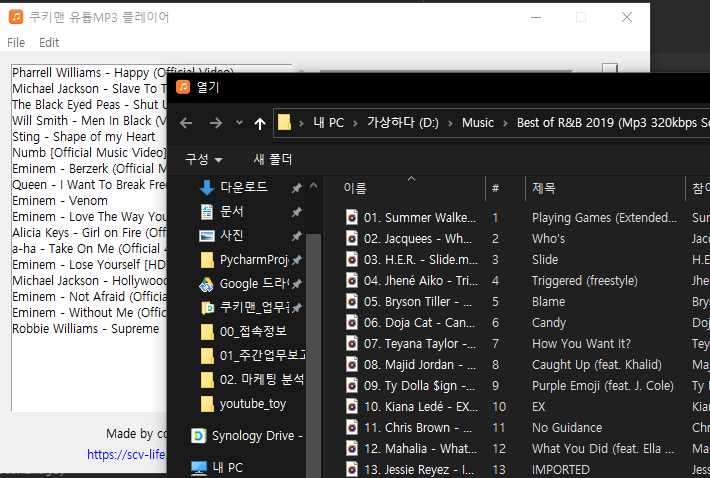Screen dimensions: 710x478
Task: Open the 구성 dropdown menu
Action: coord(204,159)
